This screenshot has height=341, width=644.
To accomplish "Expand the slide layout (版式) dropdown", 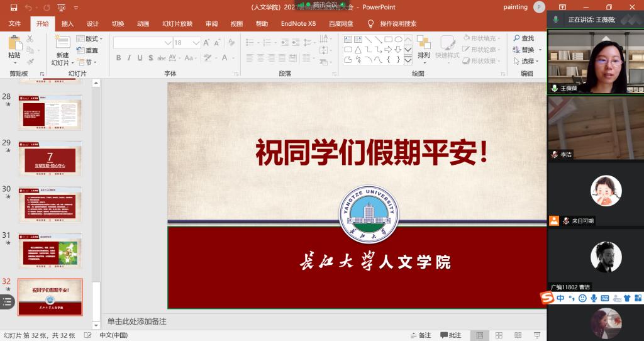I will pos(92,39).
